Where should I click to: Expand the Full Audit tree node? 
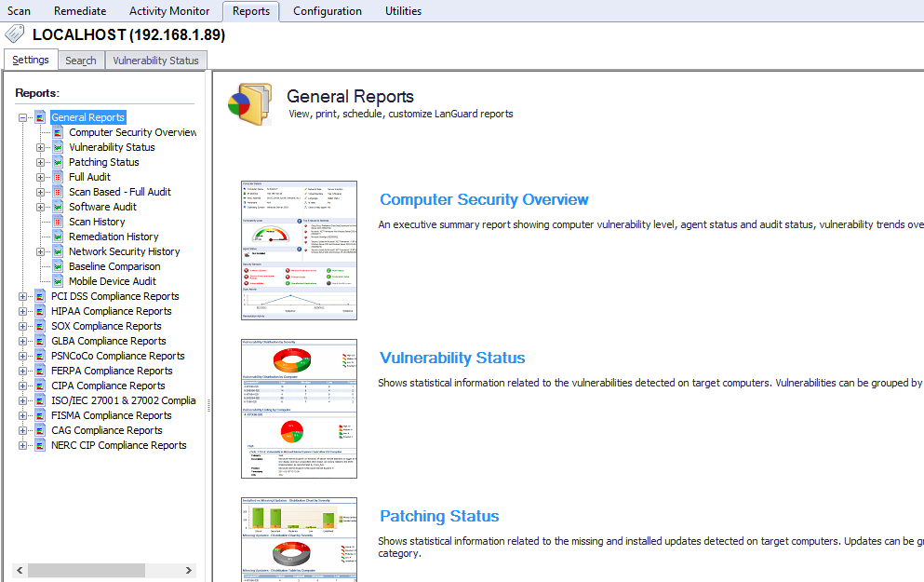[40, 178]
